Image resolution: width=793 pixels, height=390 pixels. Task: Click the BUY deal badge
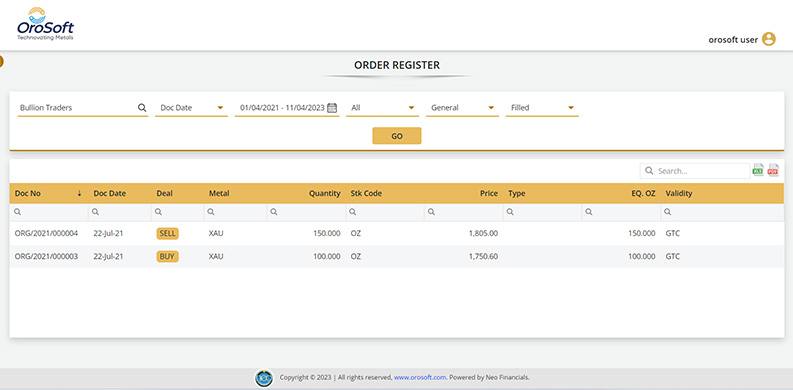(x=167, y=256)
